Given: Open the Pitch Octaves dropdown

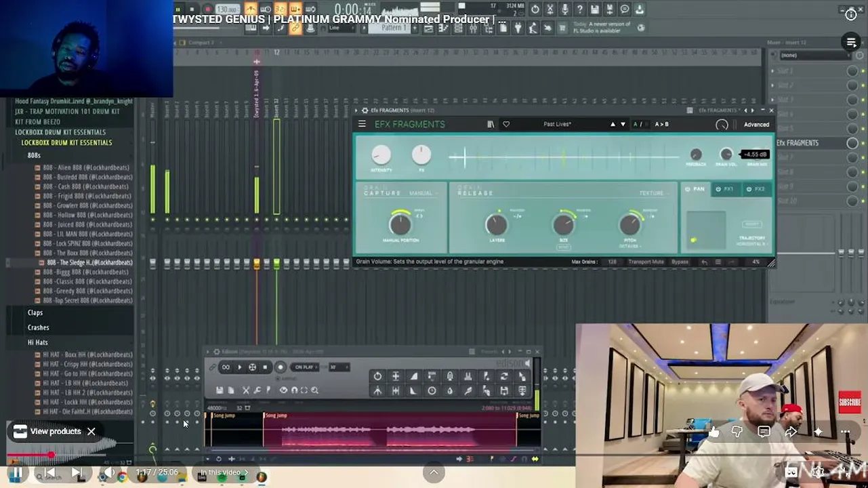Looking at the screenshot, I should coord(629,246).
